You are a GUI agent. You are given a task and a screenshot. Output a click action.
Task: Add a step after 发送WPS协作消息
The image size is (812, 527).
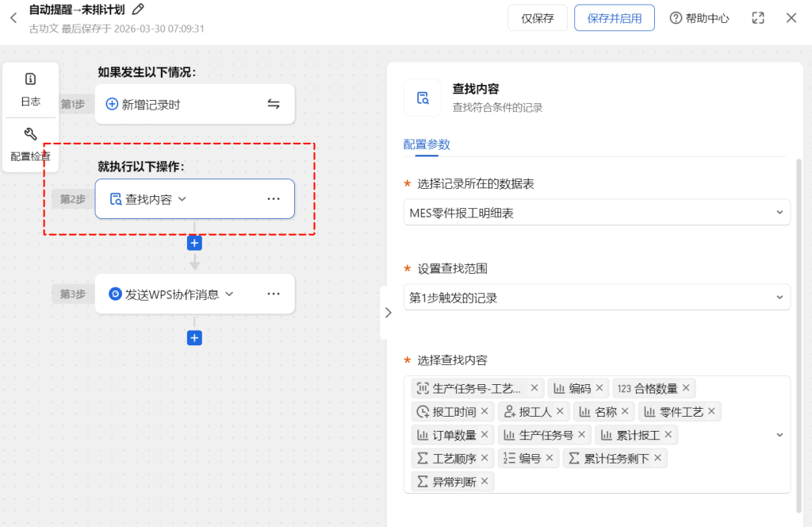[x=195, y=338]
